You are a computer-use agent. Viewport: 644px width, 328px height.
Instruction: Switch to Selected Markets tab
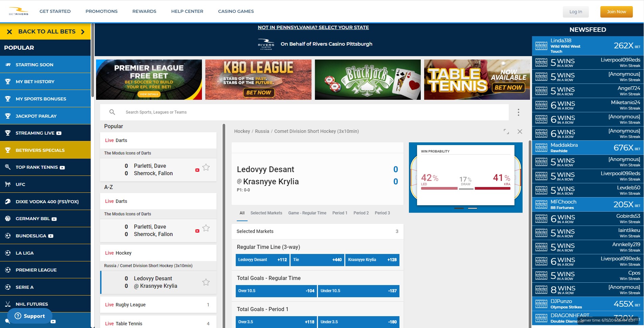click(x=266, y=213)
